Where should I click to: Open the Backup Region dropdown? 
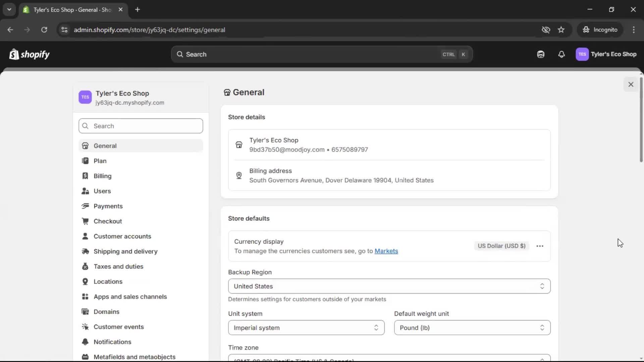(x=389, y=286)
